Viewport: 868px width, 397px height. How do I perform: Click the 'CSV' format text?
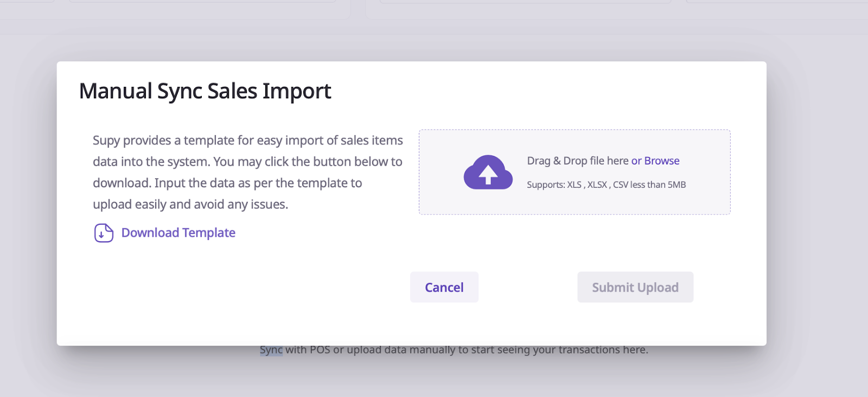[x=621, y=185]
